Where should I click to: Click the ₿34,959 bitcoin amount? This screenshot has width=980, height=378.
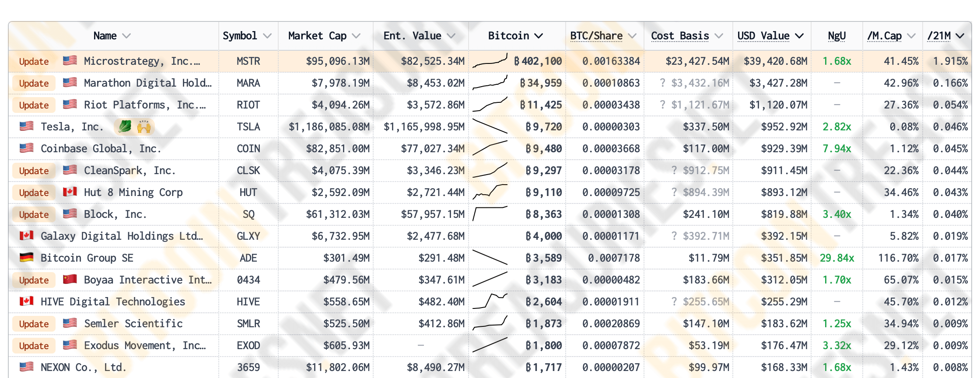(x=541, y=83)
